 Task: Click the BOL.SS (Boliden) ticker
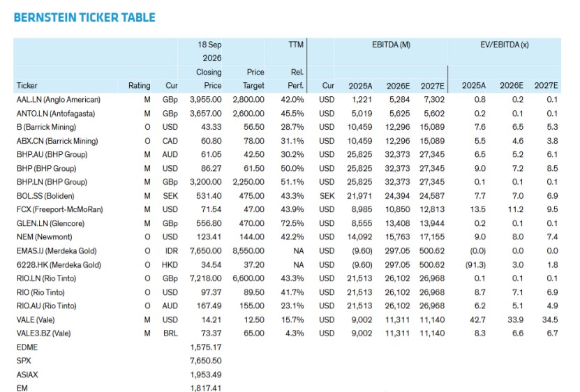coord(45,195)
